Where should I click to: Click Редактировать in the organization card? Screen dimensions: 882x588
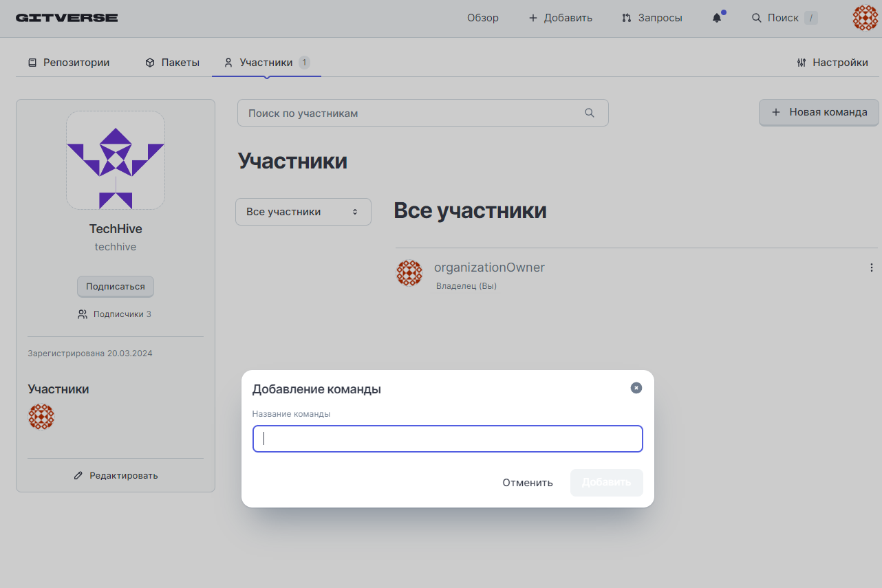click(116, 475)
